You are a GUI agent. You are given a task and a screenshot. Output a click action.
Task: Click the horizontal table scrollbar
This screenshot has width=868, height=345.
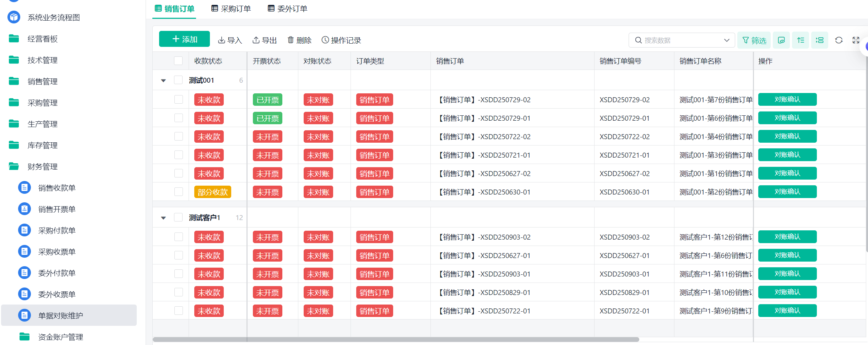coord(396,339)
